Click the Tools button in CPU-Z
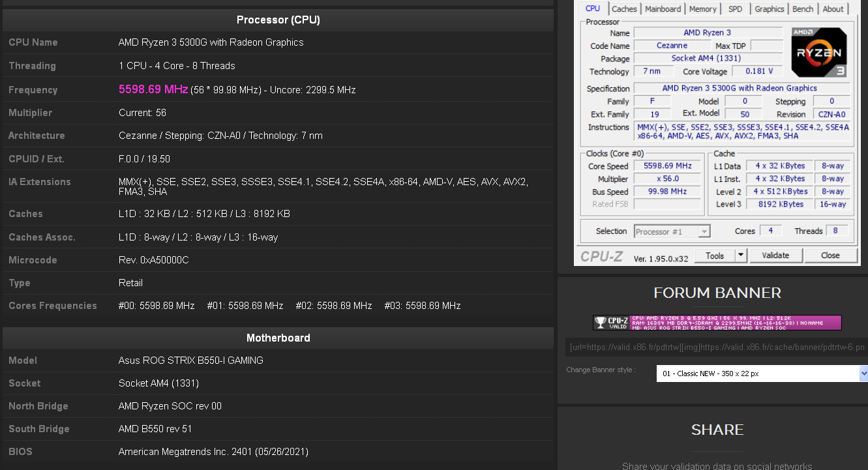This screenshot has height=470, width=868. pyautogui.click(x=715, y=256)
